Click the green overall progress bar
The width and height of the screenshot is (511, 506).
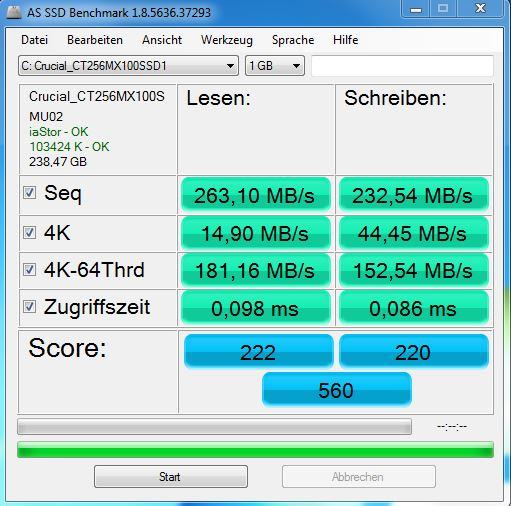pos(255,449)
